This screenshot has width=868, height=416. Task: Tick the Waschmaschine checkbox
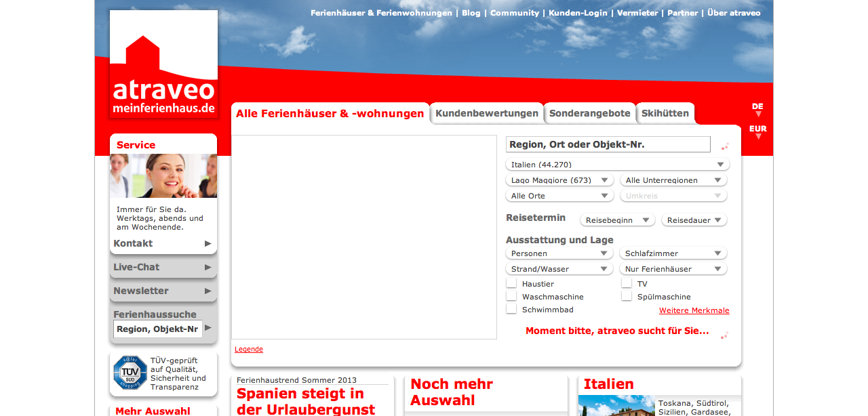[511, 297]
